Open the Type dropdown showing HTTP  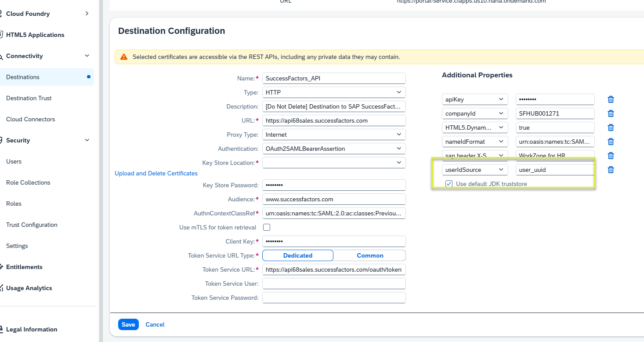[334, 92]
